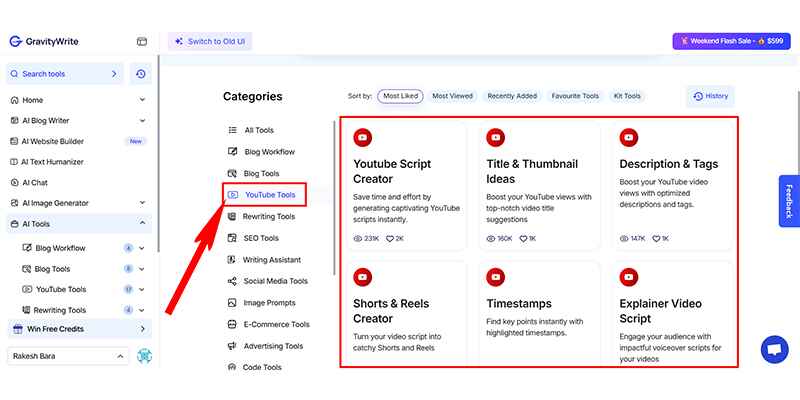Click the round avatar icon near Rakesh Bara
Image resolution: width=800 pixels, height=400 pixels.
[144, 356]
